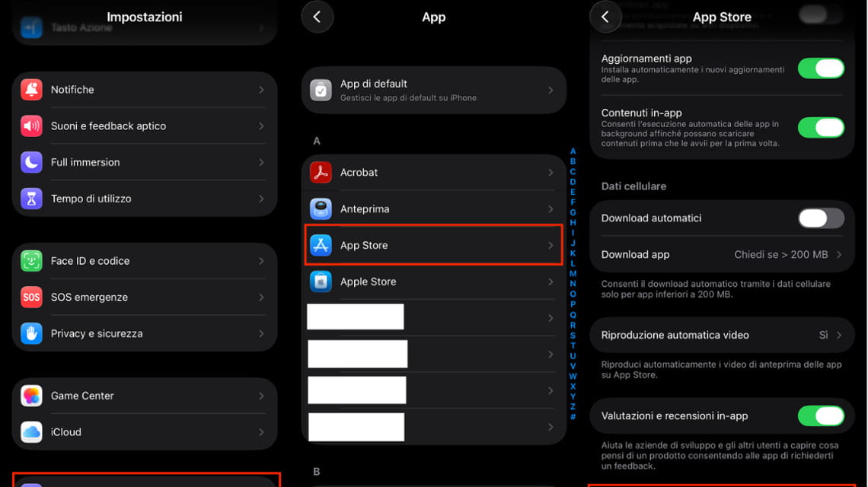
Task: Jump to letter M in alphabet index
Action: point(573,274)
